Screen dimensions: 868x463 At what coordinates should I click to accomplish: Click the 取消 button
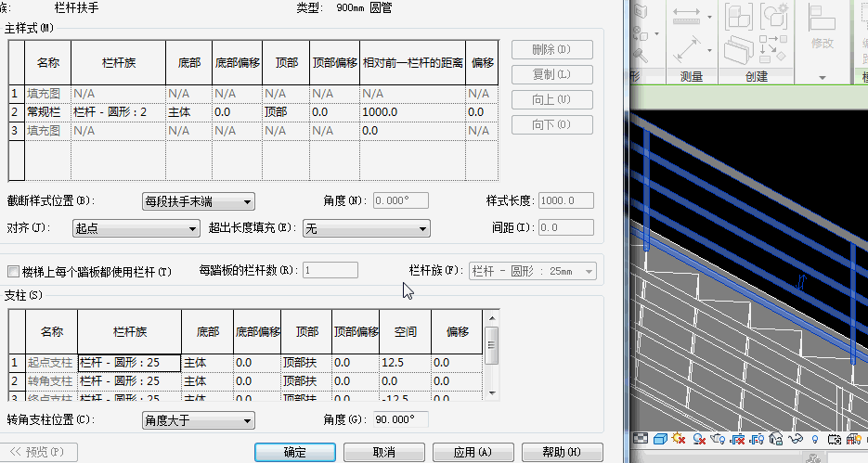pyautogui.click(x=384, y=452)
